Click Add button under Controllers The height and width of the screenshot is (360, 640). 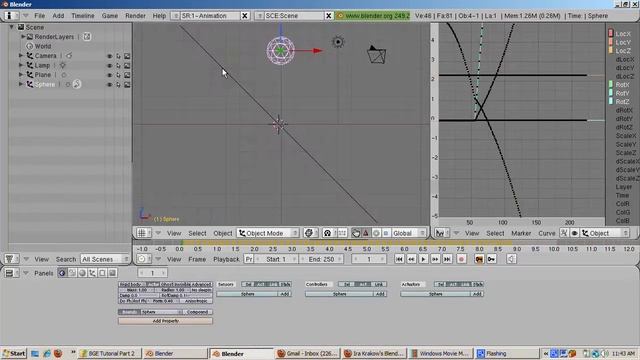point(380,294)
